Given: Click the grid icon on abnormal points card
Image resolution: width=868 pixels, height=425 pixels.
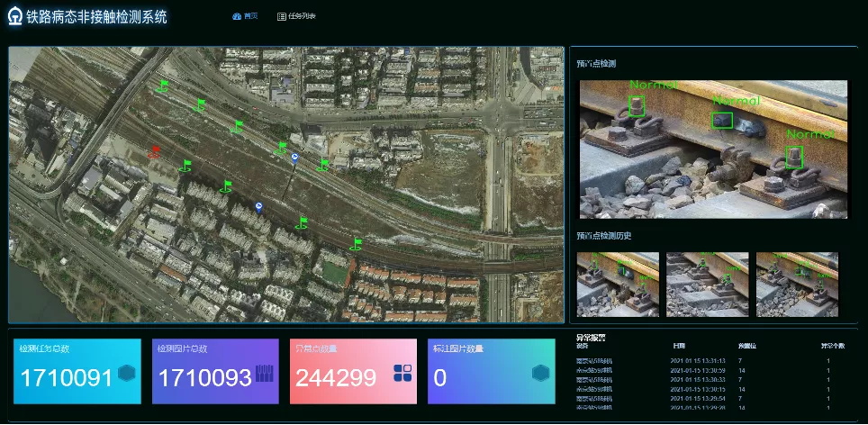Looking at the screenshot, I should [x=402, y=374].
